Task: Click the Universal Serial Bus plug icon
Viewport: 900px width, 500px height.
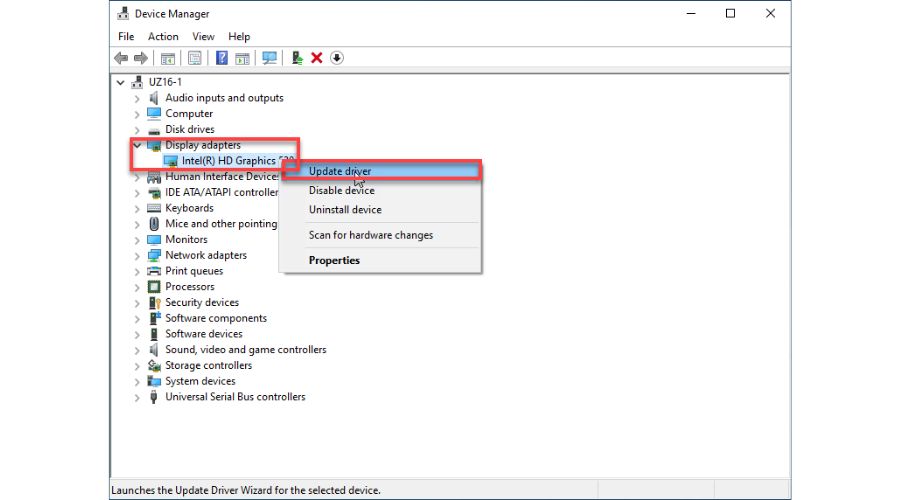Action: [x=154, y=397]
